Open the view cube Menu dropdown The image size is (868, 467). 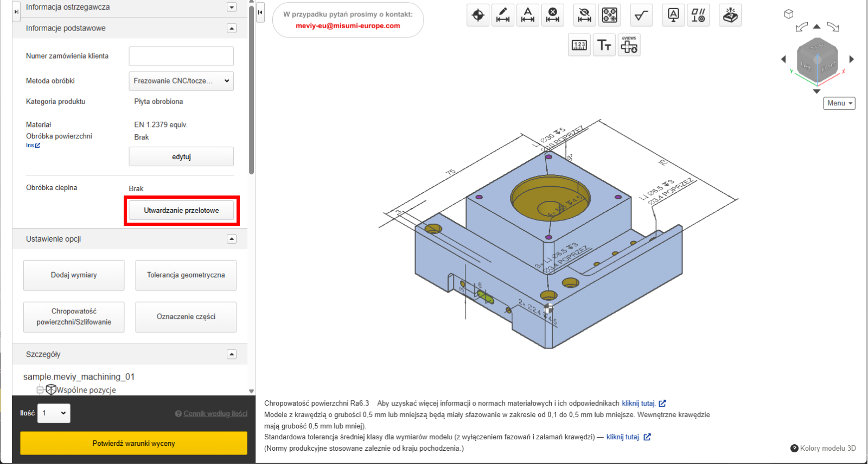(839, 103)
